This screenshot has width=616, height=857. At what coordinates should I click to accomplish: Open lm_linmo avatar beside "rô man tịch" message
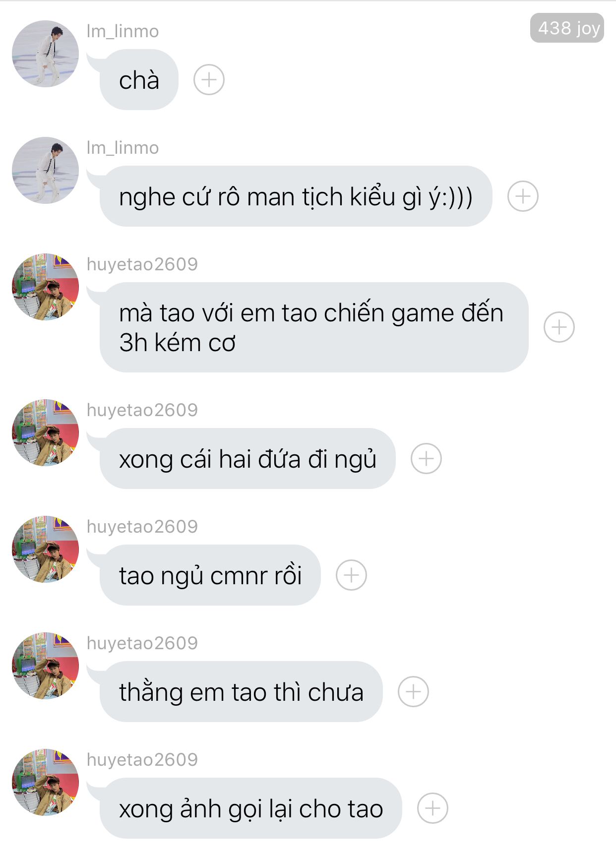[x=45, y=170]
